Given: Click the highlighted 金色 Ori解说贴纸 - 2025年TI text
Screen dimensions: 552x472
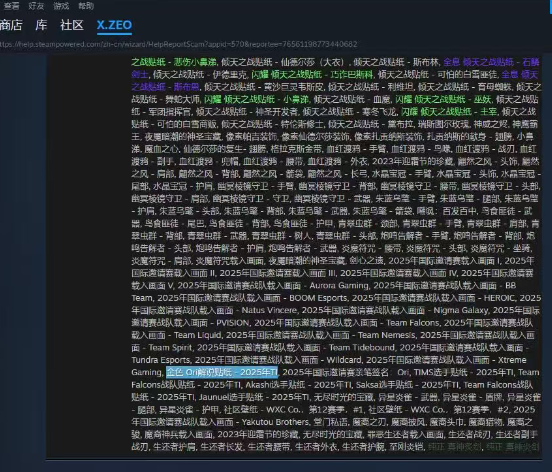Looking at the screenshot, I should (222, 372).
